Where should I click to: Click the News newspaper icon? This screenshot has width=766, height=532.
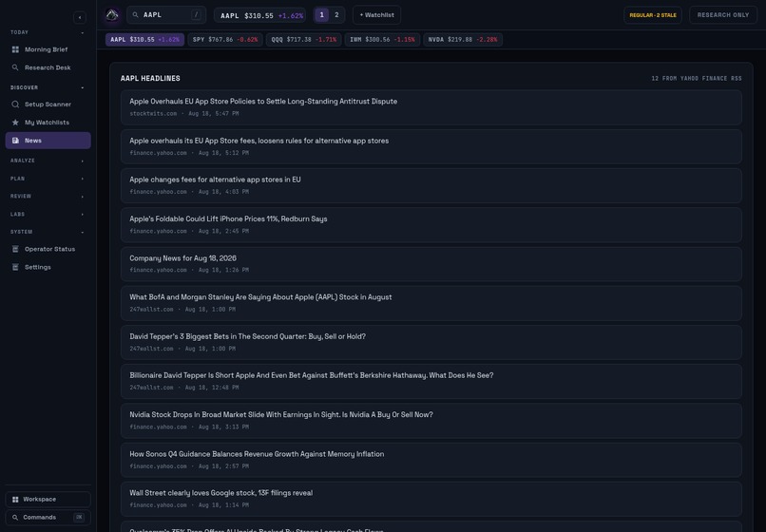[15, 141]
